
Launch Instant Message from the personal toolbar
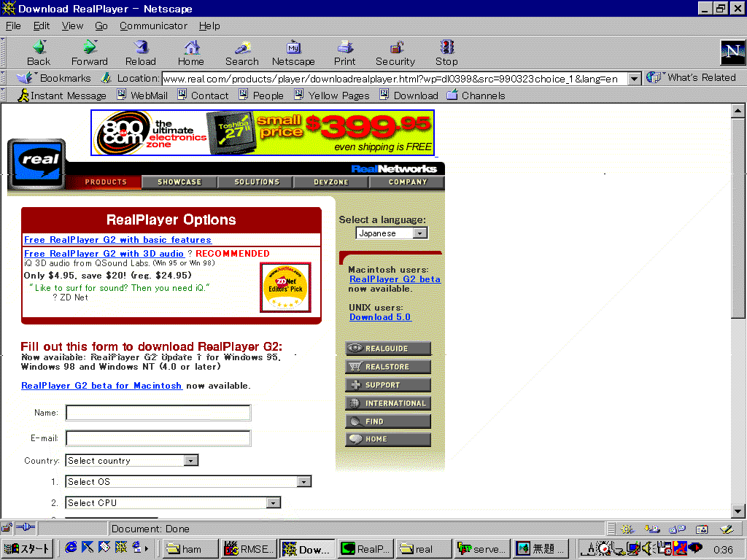pos(62,96)
